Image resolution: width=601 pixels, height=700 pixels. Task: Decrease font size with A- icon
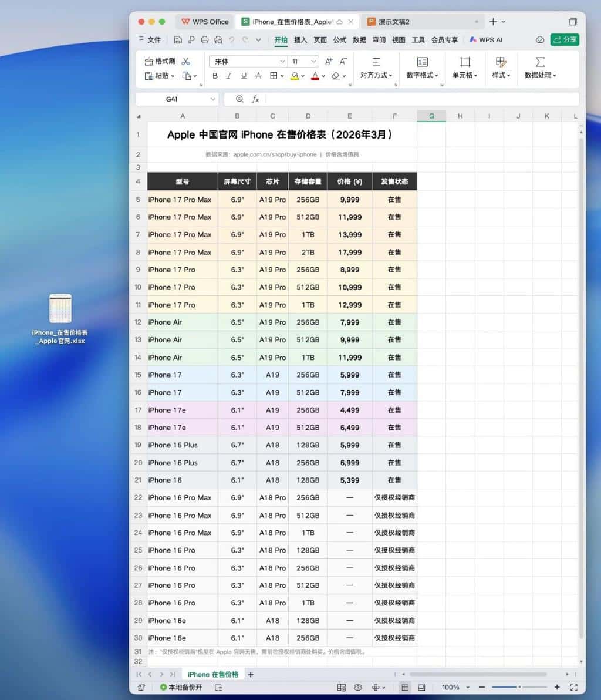[x=343, y=61]
